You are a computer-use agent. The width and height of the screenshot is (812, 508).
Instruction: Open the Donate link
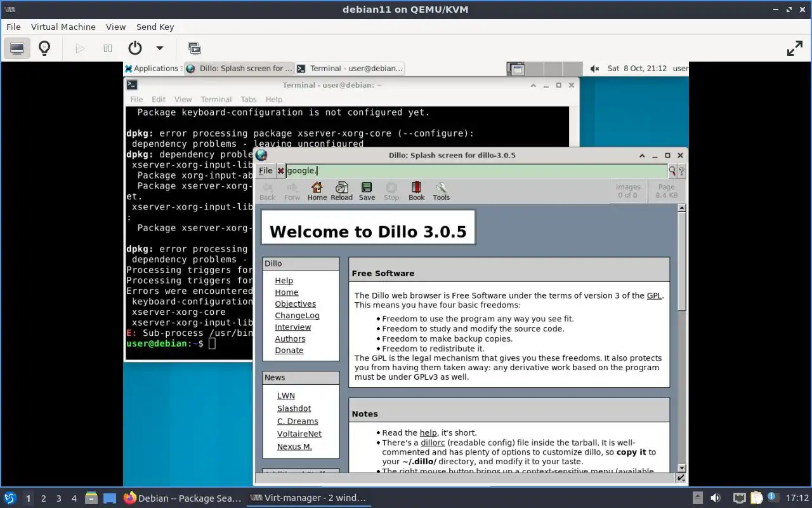289,351
